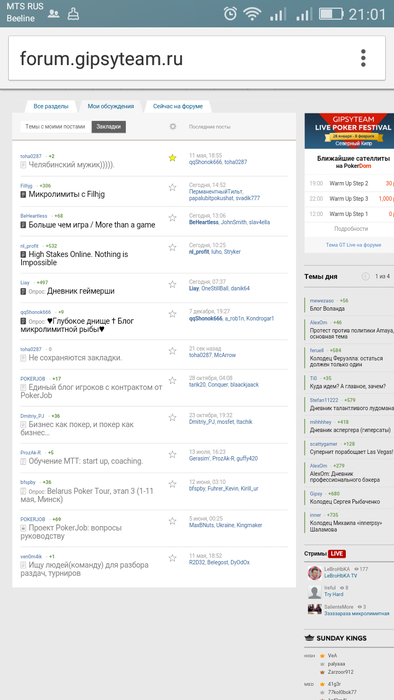Click the page icon beside Обучение MTT

pos(23,461)
